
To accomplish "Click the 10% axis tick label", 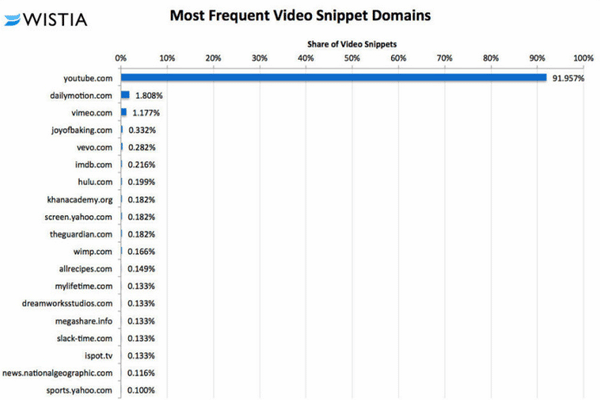I will (x=167, y=58).
